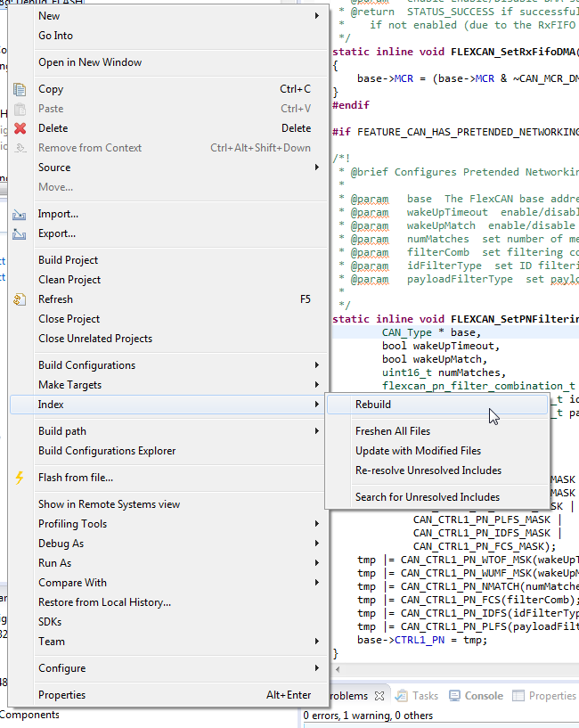The height and width of the screenshot is (728, 579).
Task: Click the Console tab icon
Action: (x=454, y=696)
